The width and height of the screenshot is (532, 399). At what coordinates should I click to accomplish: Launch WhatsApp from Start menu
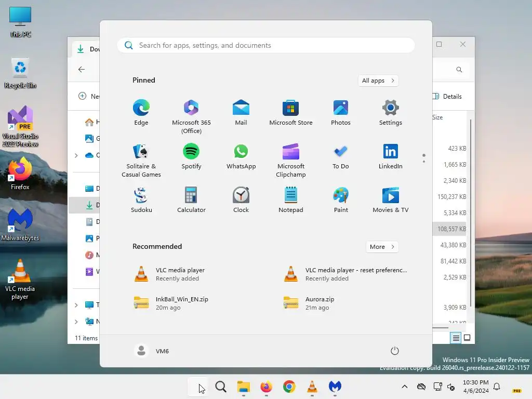(241, 156)
